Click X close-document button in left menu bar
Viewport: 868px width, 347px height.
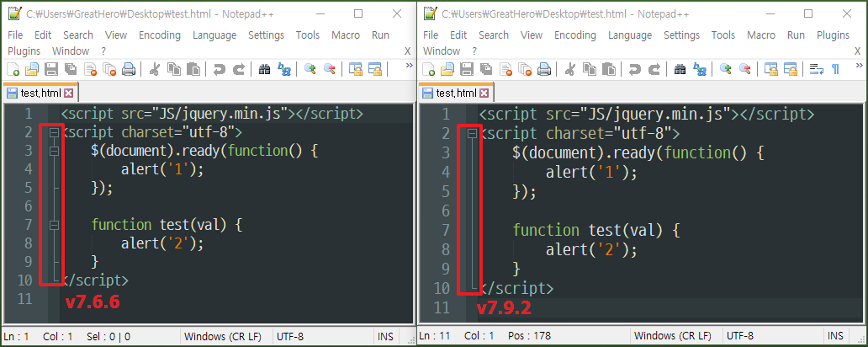407,51
